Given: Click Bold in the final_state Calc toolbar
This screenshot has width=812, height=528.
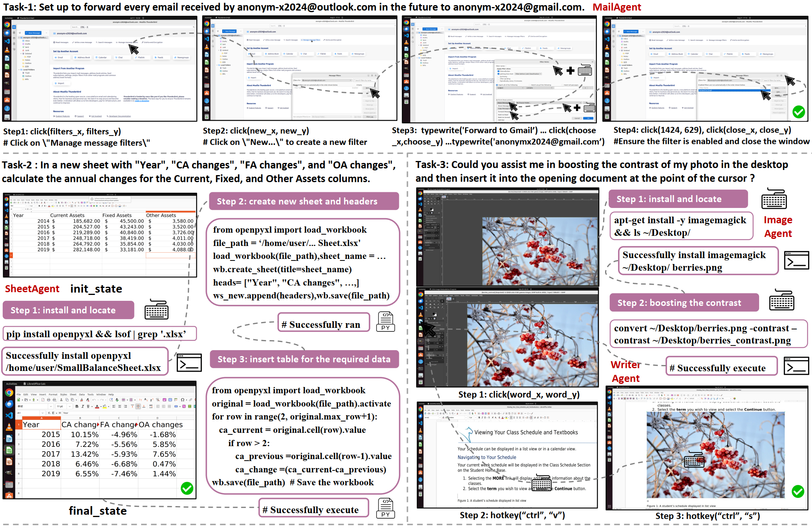Looking at the screenshot, I should pyautogui.click(x=77, y=407).
